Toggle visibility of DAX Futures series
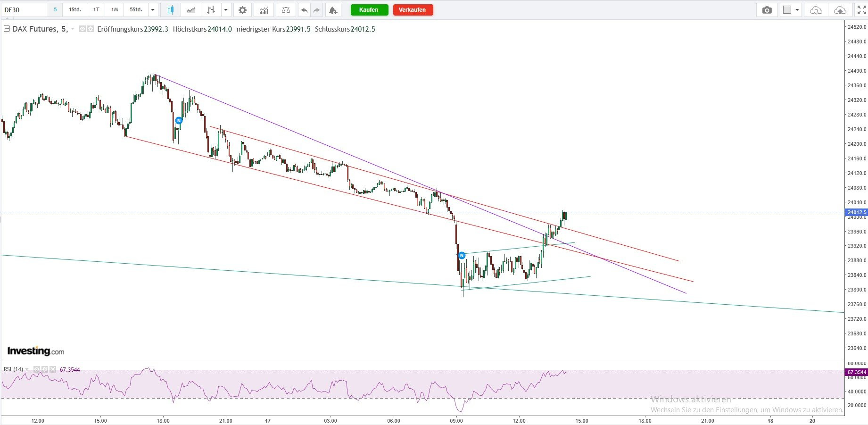Viewport: 868px width, 425px height. (x=83, y=29)
